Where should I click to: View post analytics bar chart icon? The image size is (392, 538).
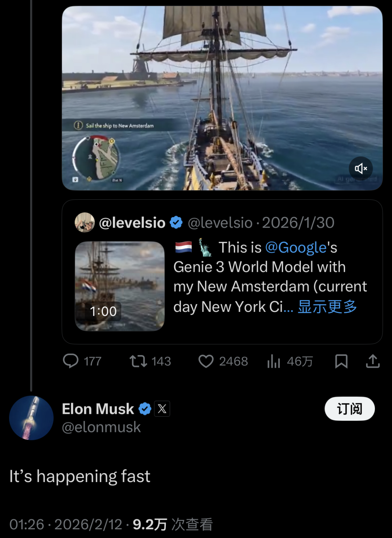click(274, 361)
